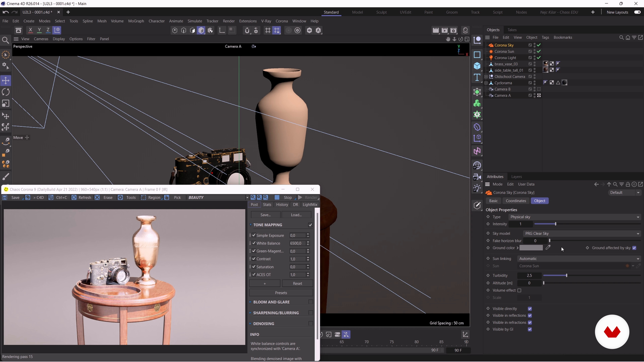Click the Altitude [m] input field

(529, 283)
